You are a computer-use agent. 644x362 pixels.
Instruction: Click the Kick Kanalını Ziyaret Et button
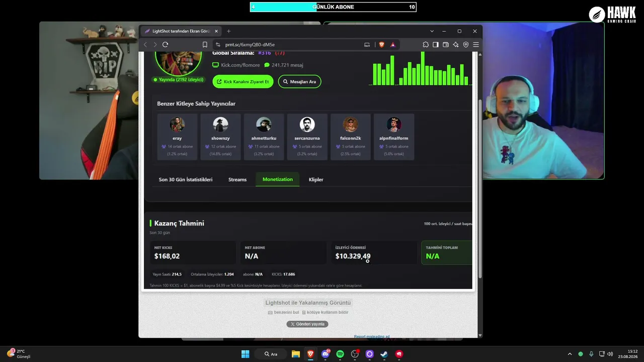click(x=243, y=81)
